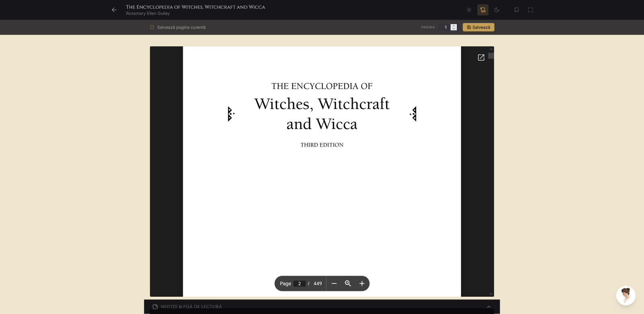Click the author name Rosemary Ellen Guiley
This screenshot has width=644, height=314.
148,14
